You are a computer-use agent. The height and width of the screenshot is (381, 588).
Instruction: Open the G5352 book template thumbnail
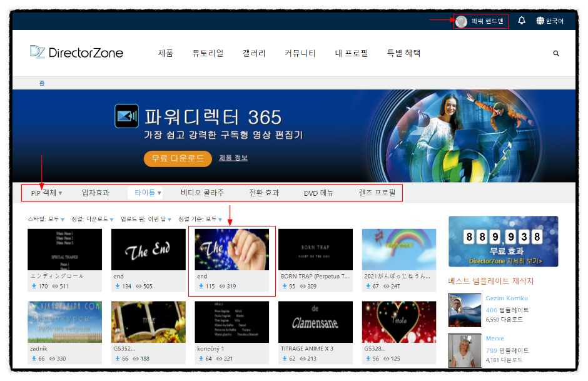point(148,322)
